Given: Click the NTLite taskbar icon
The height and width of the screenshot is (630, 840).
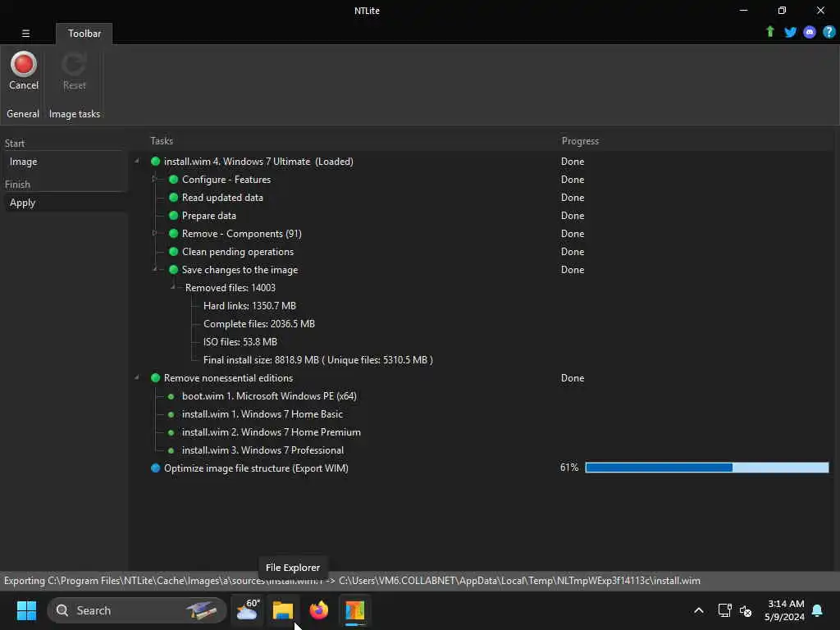Looking at the screenshot, I should [x=354, y=610].
